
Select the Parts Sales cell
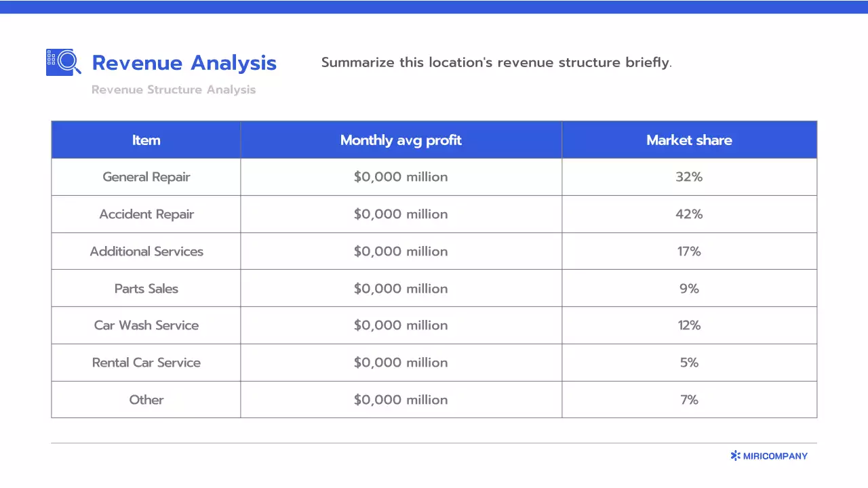pos(146,289)
